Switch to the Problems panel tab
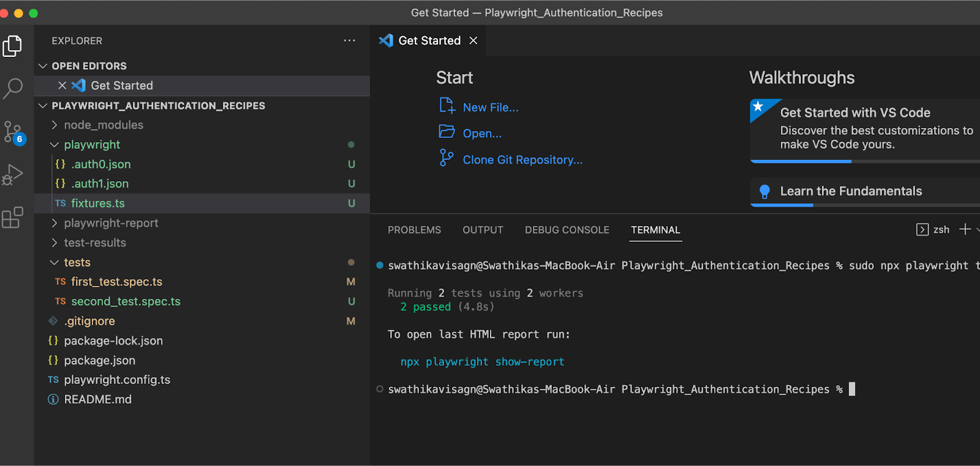This screenshot has width=980, height=466. coord(414,230)
